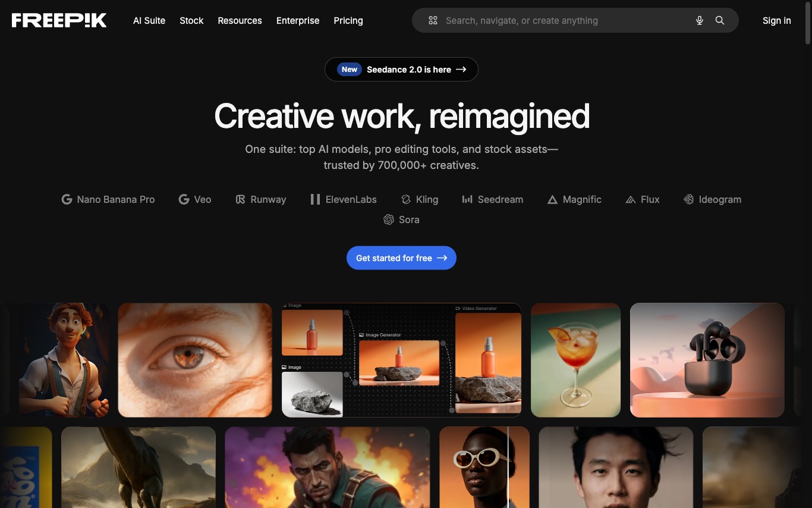Choose the ElevenLabs model
Screen dimensions: 812x508
coord(344,199)
